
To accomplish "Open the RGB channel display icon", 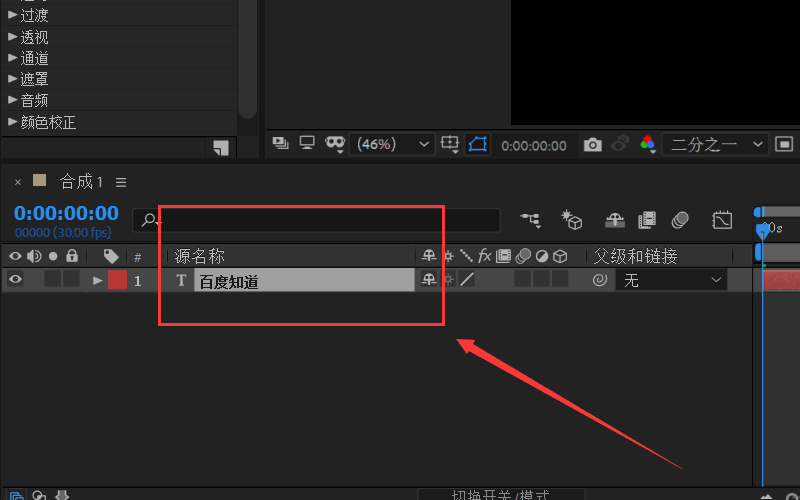I will tap(647, 144).
